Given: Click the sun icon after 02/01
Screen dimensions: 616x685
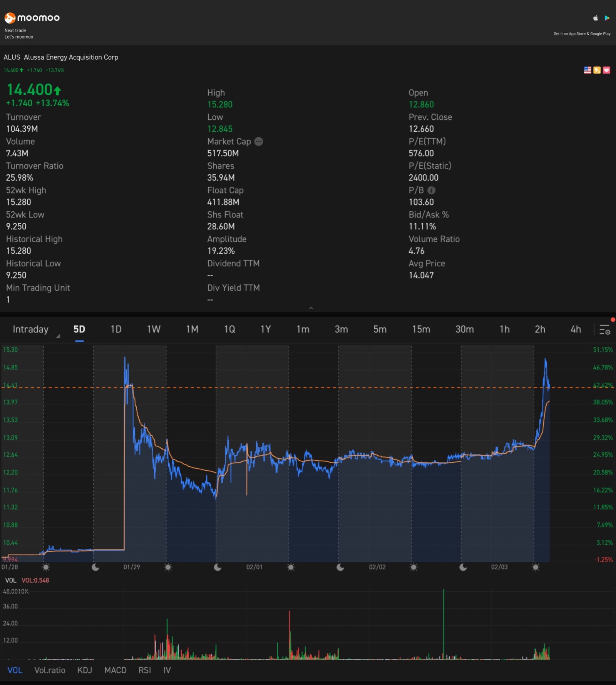Looking at the screenshot, I should tap(291, 567).
